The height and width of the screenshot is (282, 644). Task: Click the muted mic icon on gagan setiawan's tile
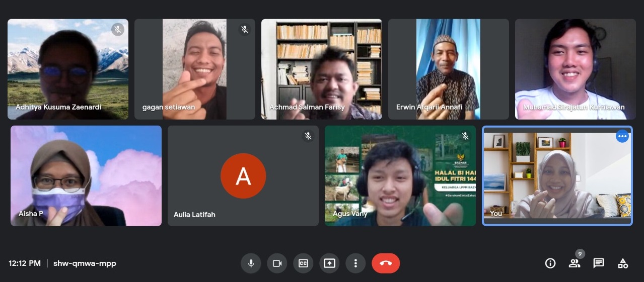tap(245, 30)
